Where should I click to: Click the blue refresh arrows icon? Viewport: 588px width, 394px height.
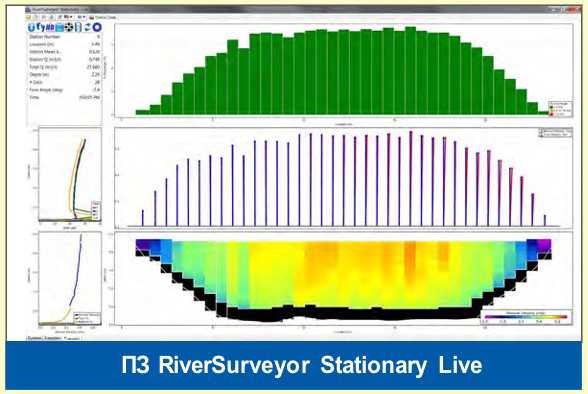pos(87,27)
